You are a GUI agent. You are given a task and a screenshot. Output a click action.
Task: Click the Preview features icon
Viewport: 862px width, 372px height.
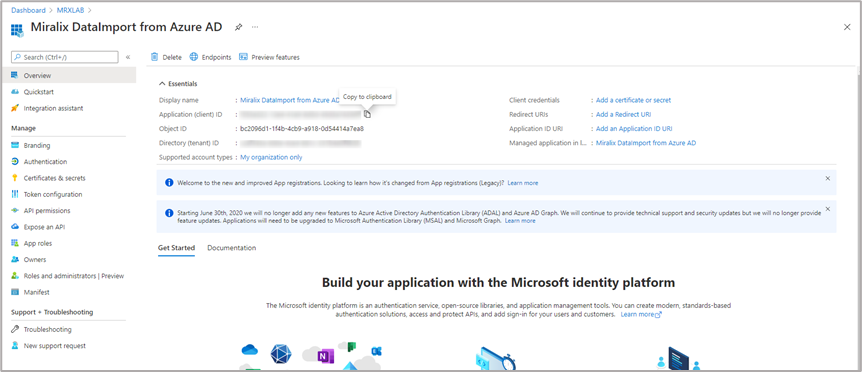pyautogui.click(x=243, y=57)
